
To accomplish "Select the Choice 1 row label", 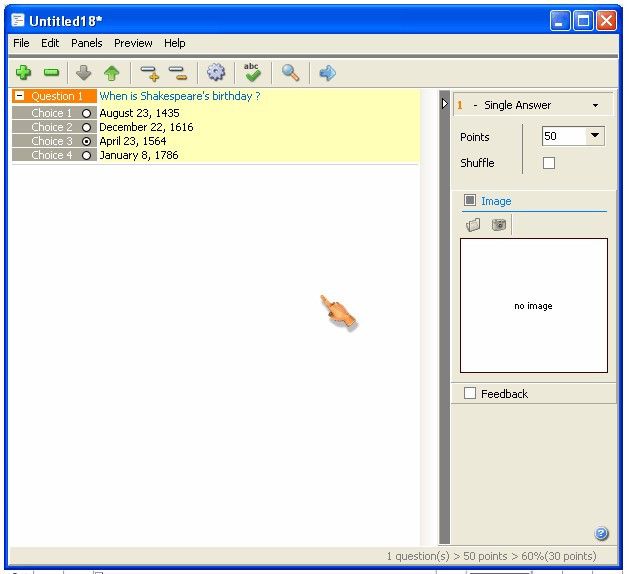I will [52, 113].
